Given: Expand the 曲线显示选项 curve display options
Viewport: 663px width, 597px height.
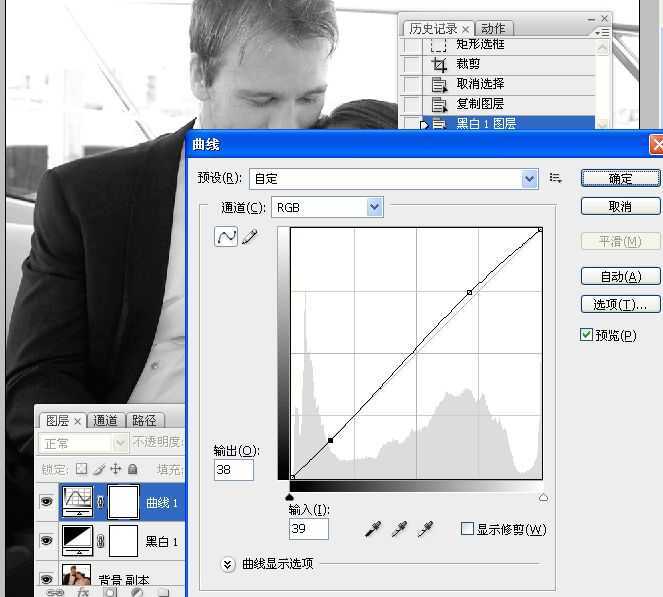Looking at the screenshot, I should click(x=227, y=564).
